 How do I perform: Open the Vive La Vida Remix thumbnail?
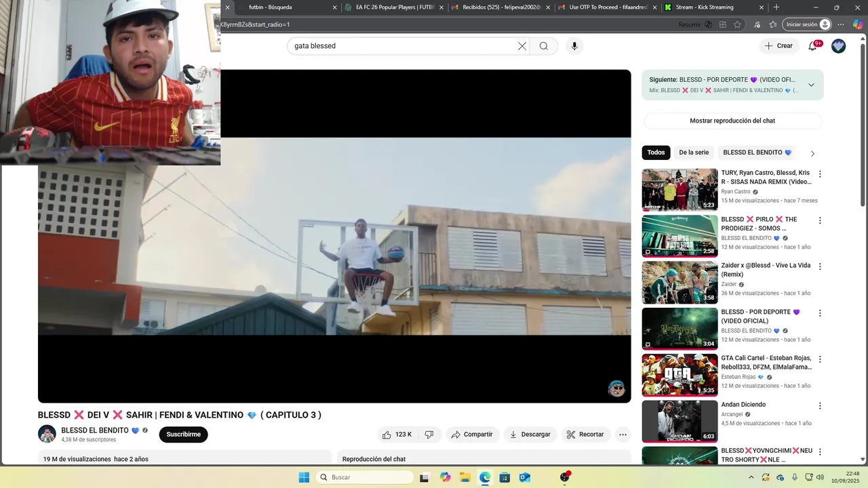click(679, 283)
